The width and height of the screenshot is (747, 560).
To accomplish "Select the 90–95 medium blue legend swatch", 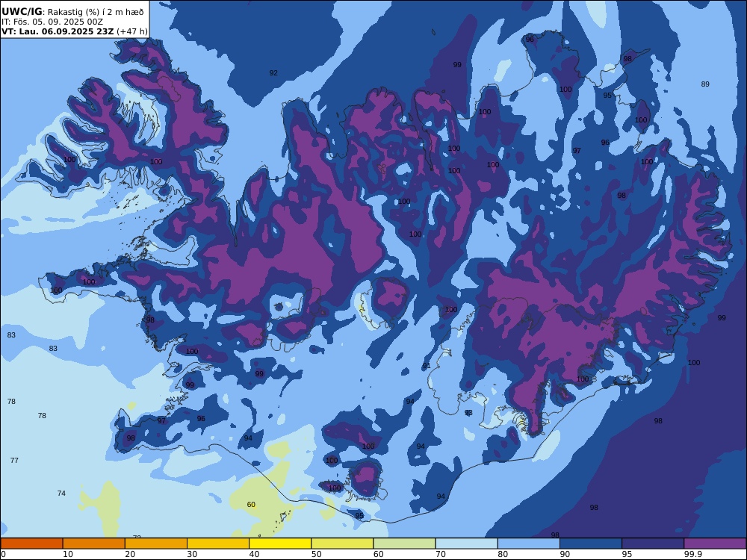I will 591,544.
